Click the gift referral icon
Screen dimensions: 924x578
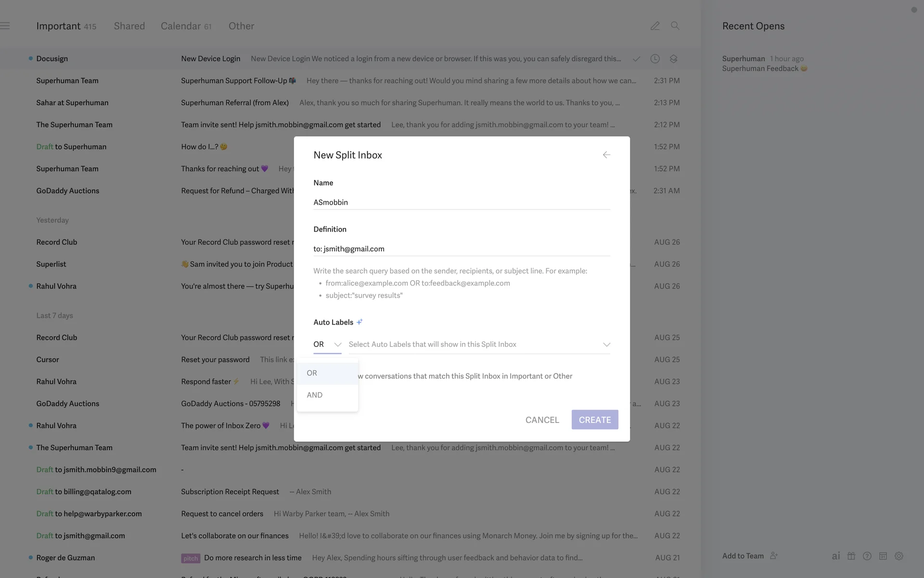tap(851, 556)
